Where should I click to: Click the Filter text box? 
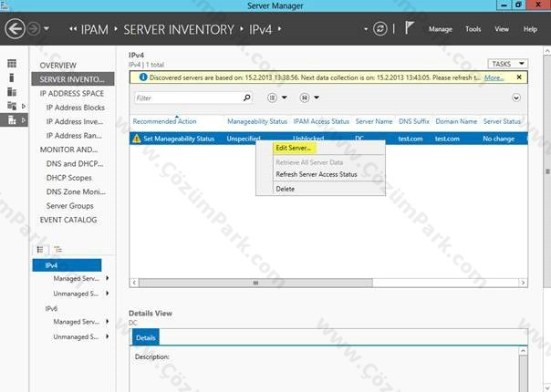tap(188, 98)
